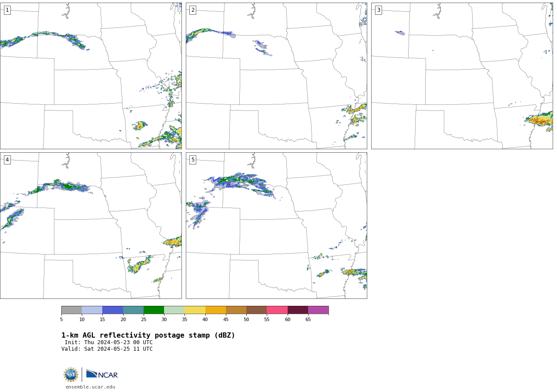Pick the teal 20-25 dBZ swatch
The width and height of the screenshot is (557, 392).
pyautogui.click(x=133, y=310)
